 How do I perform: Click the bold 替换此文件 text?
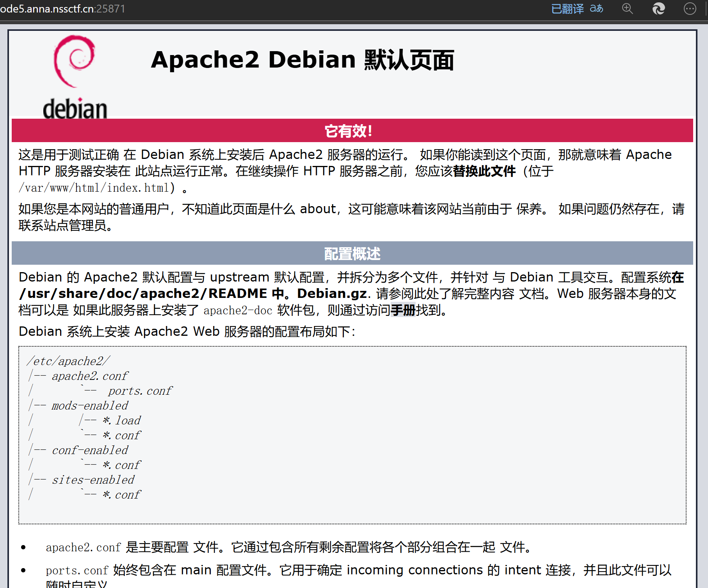pos(484,171)
